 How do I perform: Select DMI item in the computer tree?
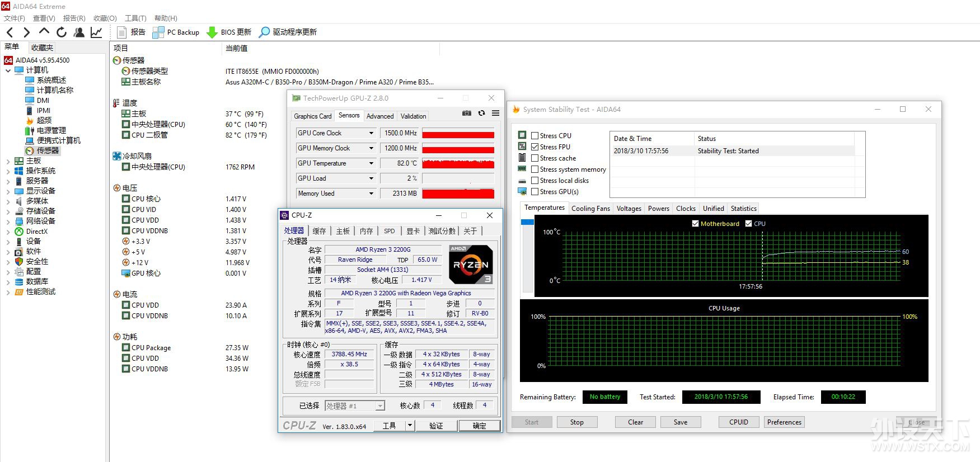point(37,100)
